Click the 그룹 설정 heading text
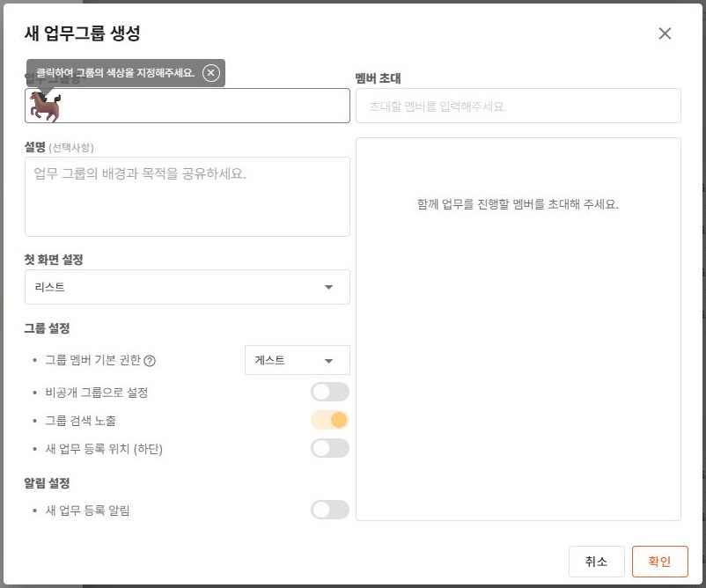This screenshot has width=706, height=588. [47, 328]
